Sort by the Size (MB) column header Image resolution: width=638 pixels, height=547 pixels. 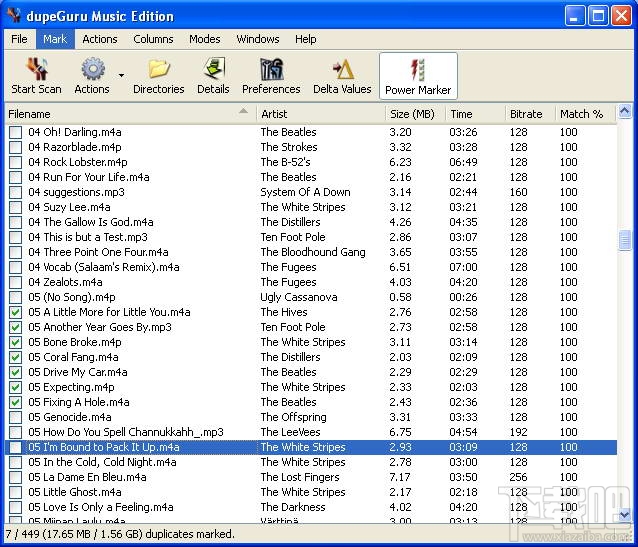[415, 114]
